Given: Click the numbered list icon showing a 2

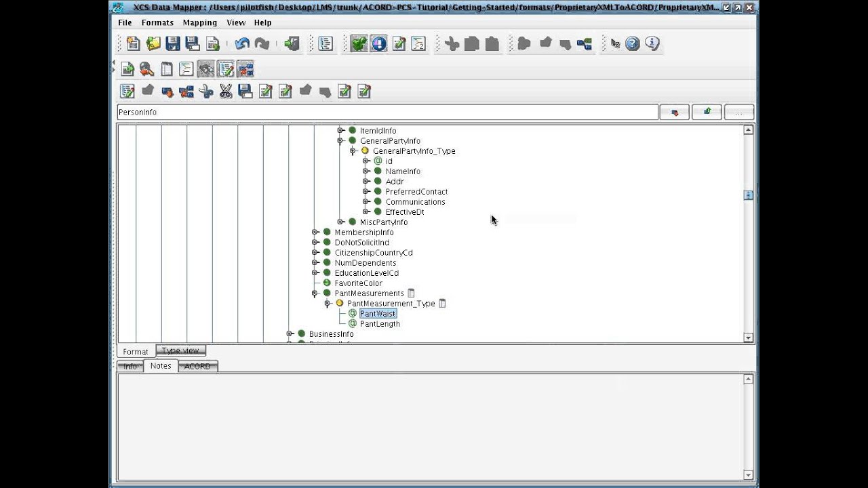Looking at the screenshot, I should click(x=418, y=43).
